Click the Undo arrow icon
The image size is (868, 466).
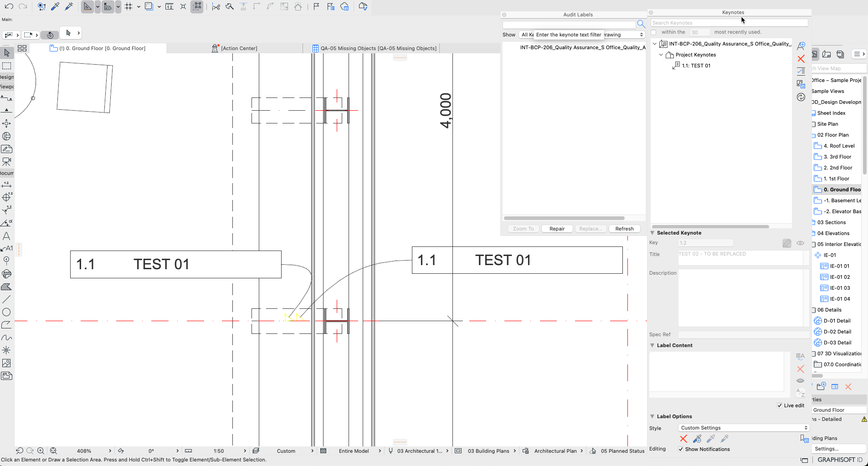pos(9,6)
